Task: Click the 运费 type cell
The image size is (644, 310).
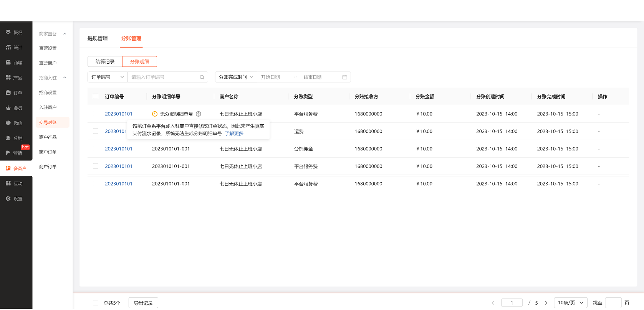Action: click(x=299, y=132)
